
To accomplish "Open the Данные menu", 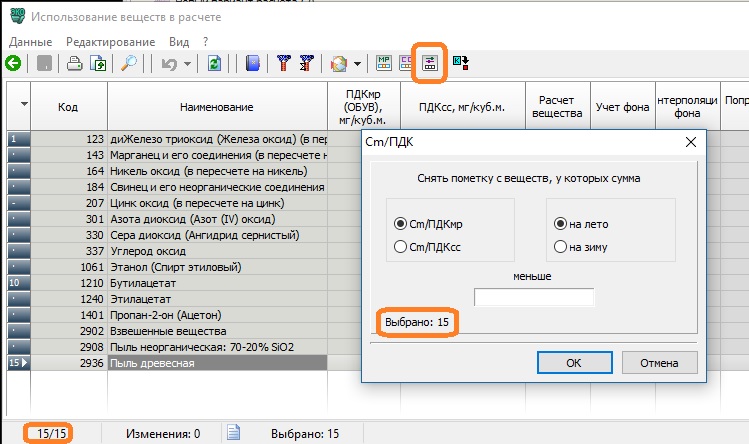I will (30, 42).
